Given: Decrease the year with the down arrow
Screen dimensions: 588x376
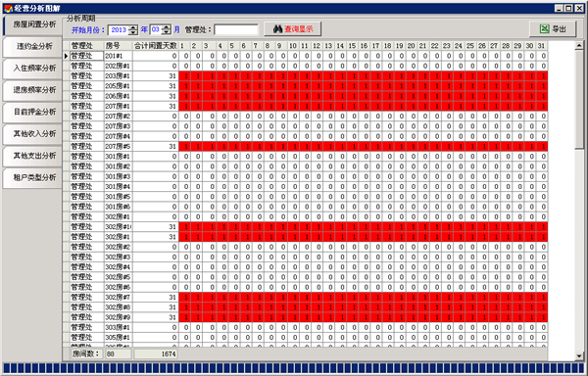Looking at the screenshot, I should (132, 32).
